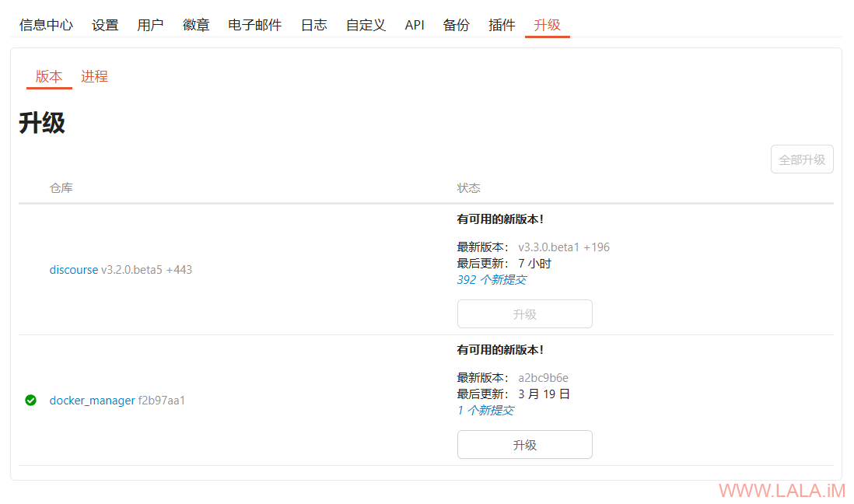Go to the 设置 tab

pyautogui.click(x=105, y=25)
